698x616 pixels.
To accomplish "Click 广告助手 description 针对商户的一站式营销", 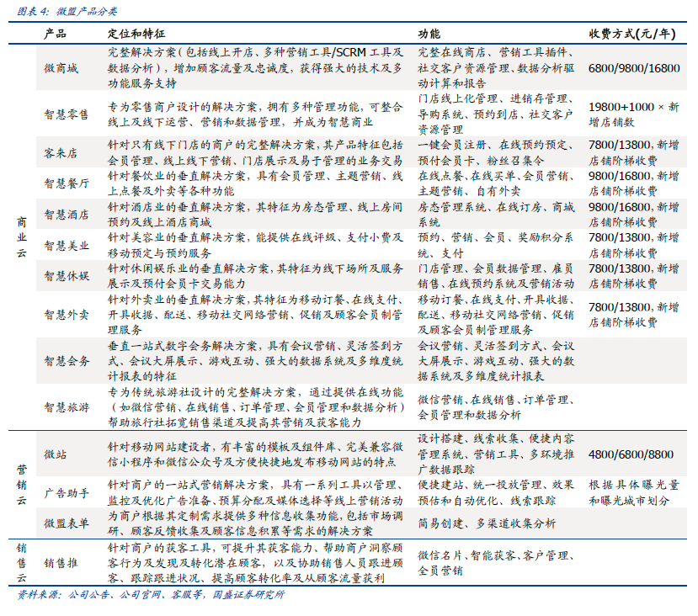I will click(x=255, y=493).
